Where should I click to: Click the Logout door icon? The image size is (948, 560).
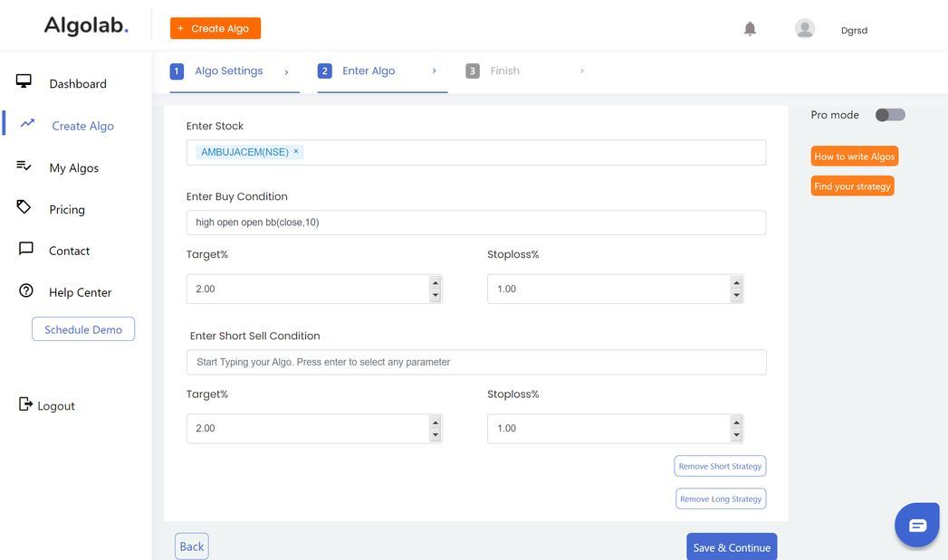pyautogui.click(x=25, y=403)
